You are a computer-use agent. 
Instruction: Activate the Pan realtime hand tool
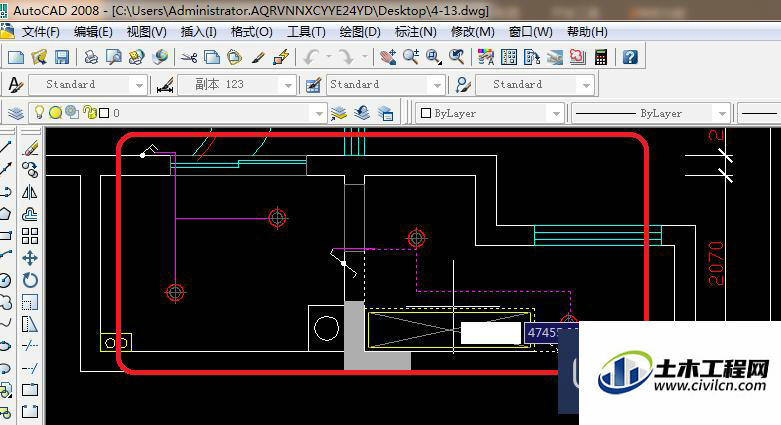pos(388,57)
